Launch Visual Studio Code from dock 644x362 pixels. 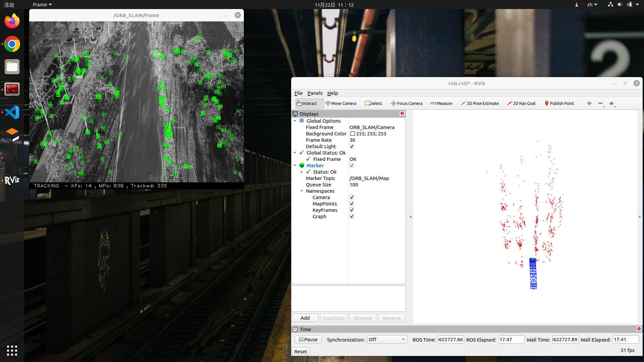12,112
